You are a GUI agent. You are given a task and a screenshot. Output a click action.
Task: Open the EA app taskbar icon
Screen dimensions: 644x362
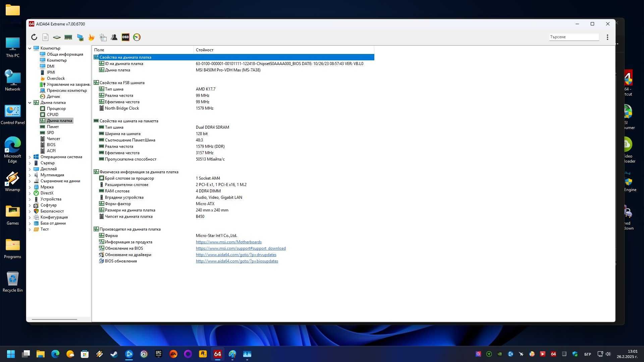pos(173,354)
